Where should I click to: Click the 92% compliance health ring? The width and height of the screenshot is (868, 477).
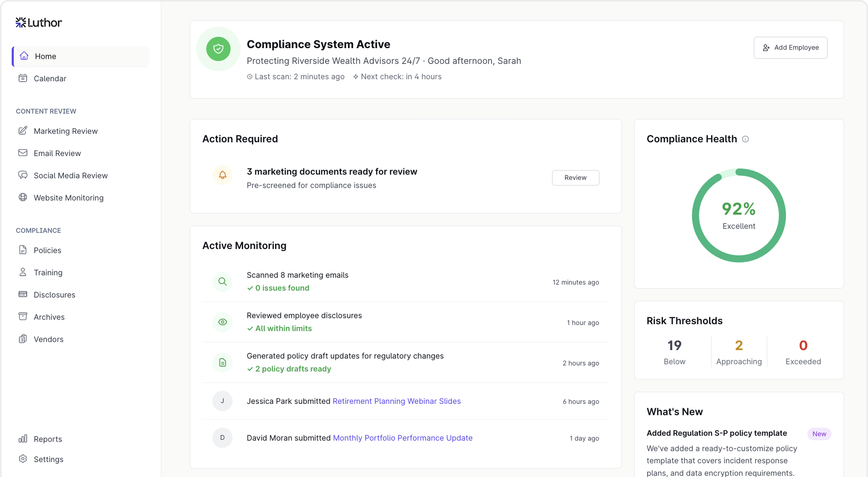[x=739, y=215]
